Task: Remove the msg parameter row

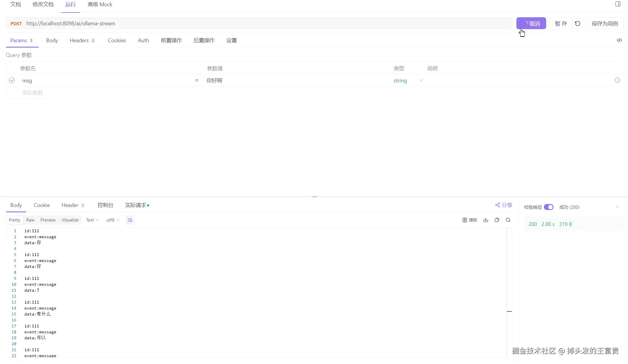Action: (x=618, y=80)
